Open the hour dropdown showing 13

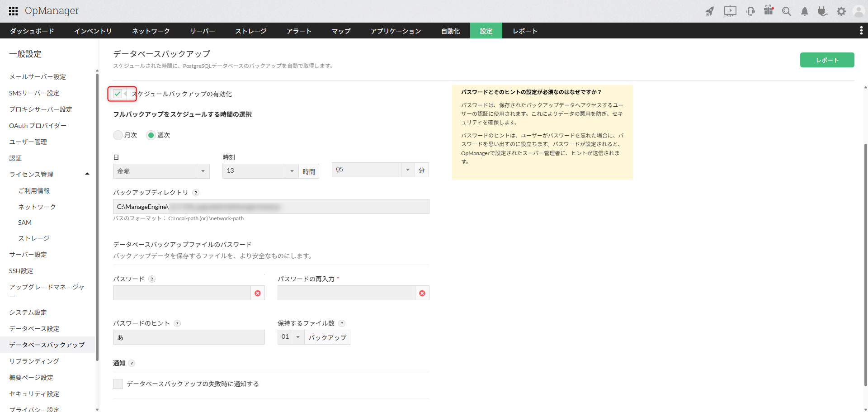coord(260,171)
